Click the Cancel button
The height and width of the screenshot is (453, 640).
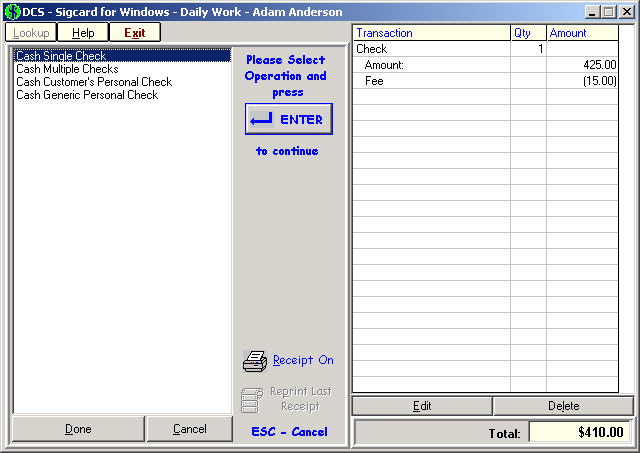click(189, 429)
